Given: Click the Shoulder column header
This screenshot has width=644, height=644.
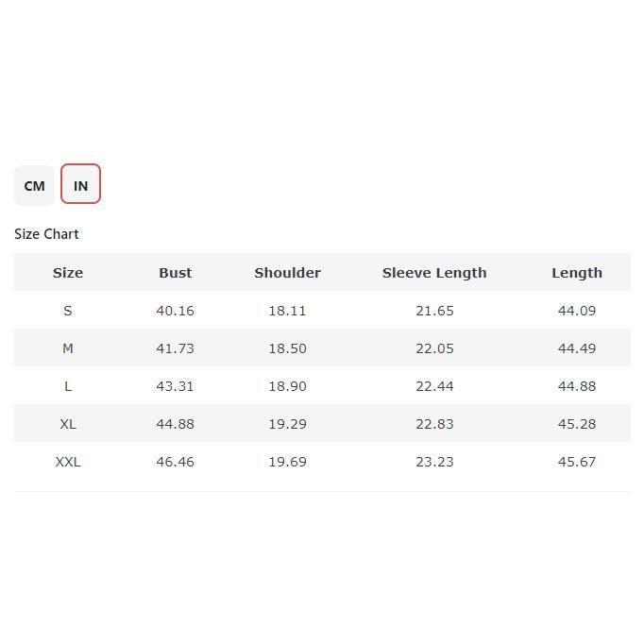Looking at the screenshot, I should tap(287, 273).
